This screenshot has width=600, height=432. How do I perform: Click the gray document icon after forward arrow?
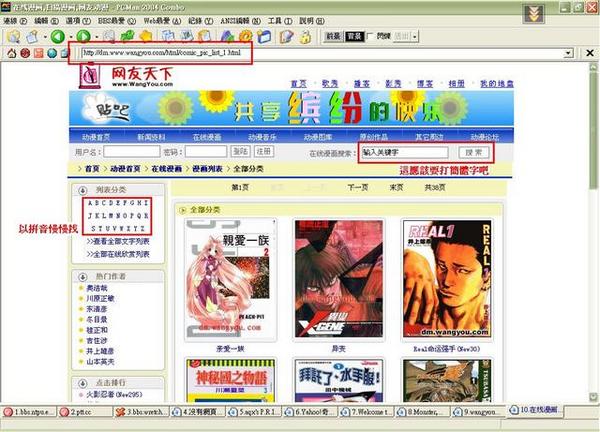tap(109, 36)
